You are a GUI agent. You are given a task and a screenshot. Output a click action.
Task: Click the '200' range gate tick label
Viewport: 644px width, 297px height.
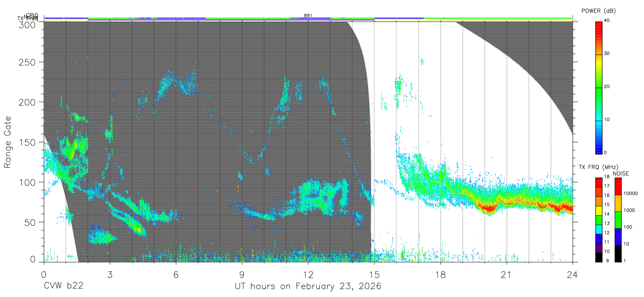pos(28,102)
